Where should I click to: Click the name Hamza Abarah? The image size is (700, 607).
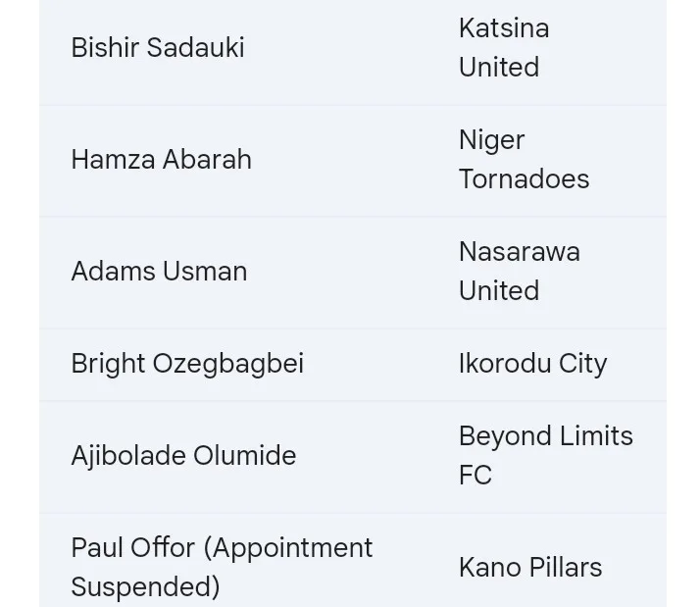(x=161, y=160)
